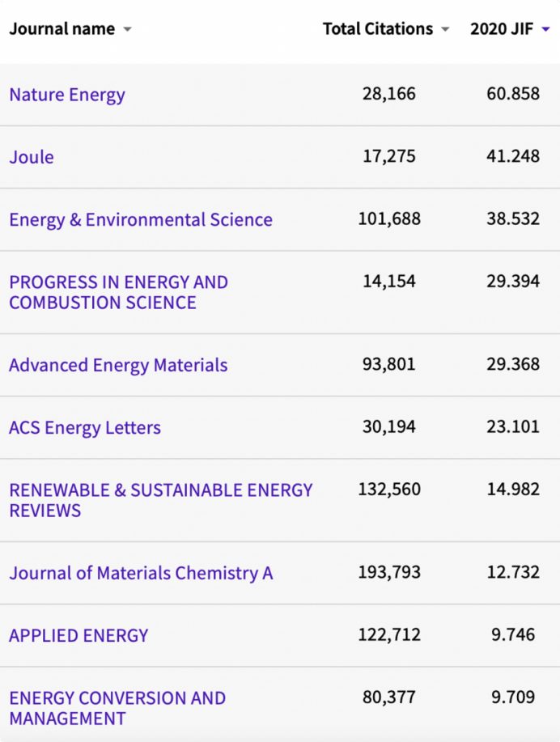Screen dimensions: 560x742
Task: Open the APPLIED ENERGY journal link
Action: pyautogui.click(x=78, y=635)
